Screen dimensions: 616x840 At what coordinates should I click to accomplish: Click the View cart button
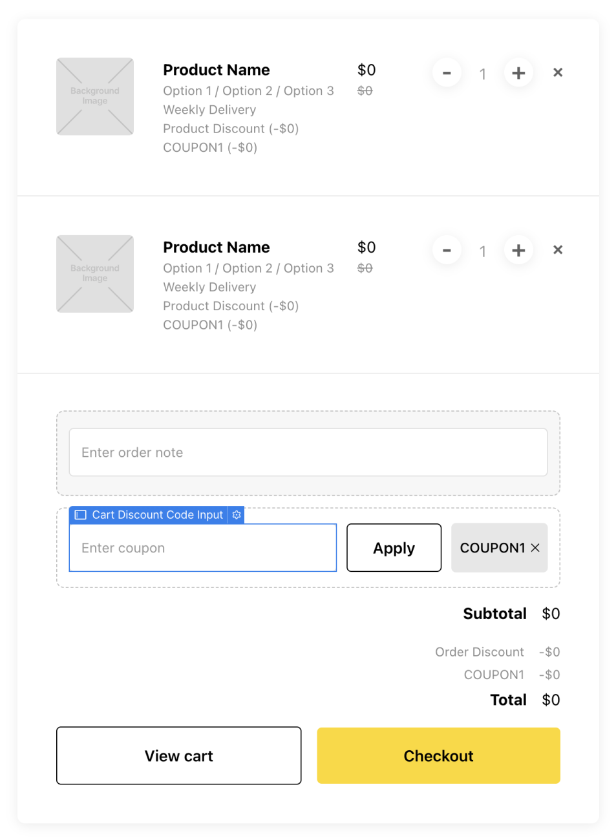point(179,756)
